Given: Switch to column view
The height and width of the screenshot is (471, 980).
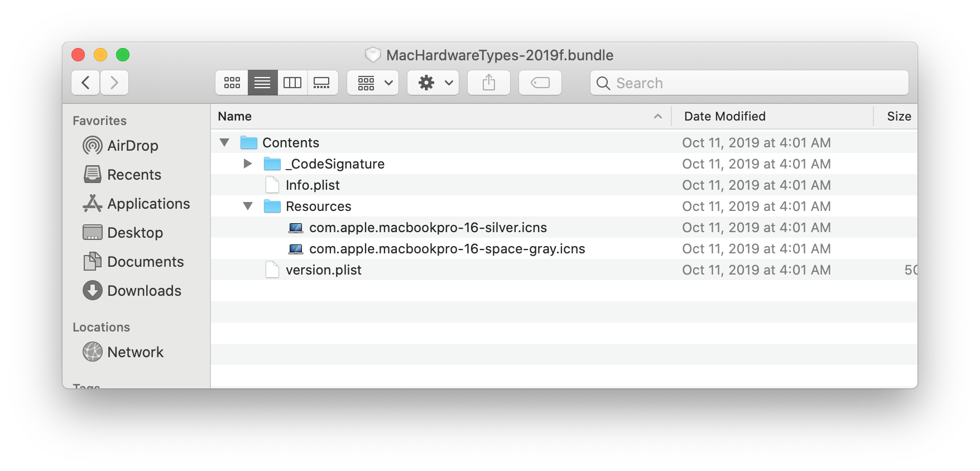Looking at the screenshot, I should 292,83.
